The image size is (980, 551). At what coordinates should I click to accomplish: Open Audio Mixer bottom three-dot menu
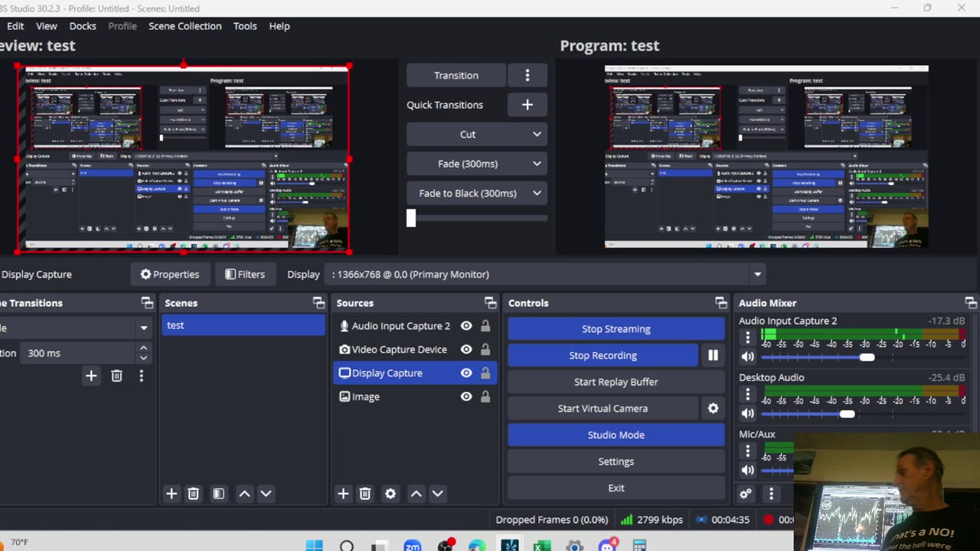(x=771, y=494)
